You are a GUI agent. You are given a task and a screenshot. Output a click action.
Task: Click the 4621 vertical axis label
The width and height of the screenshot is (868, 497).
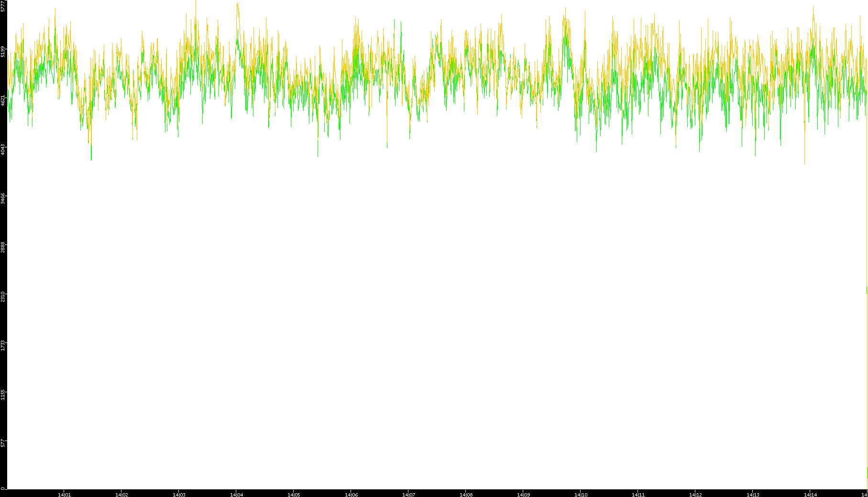[3, 100]
